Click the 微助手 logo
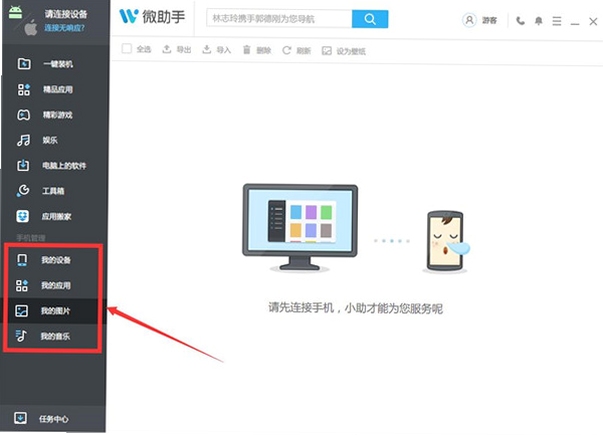 point(152,17)
